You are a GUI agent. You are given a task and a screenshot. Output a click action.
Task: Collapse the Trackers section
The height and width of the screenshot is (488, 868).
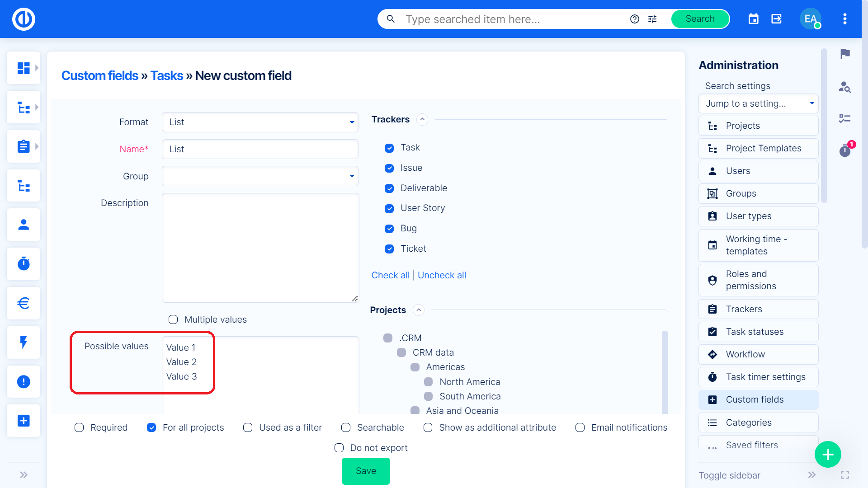422,120
